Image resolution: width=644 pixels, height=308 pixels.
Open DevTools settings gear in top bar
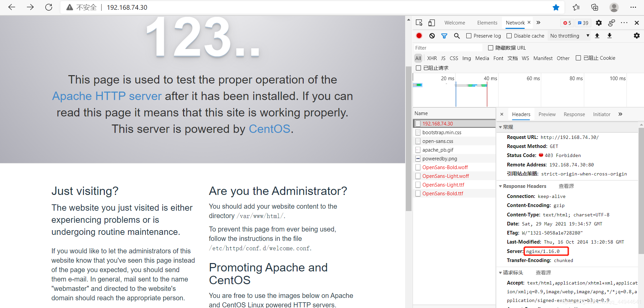[x=599, y=22]
